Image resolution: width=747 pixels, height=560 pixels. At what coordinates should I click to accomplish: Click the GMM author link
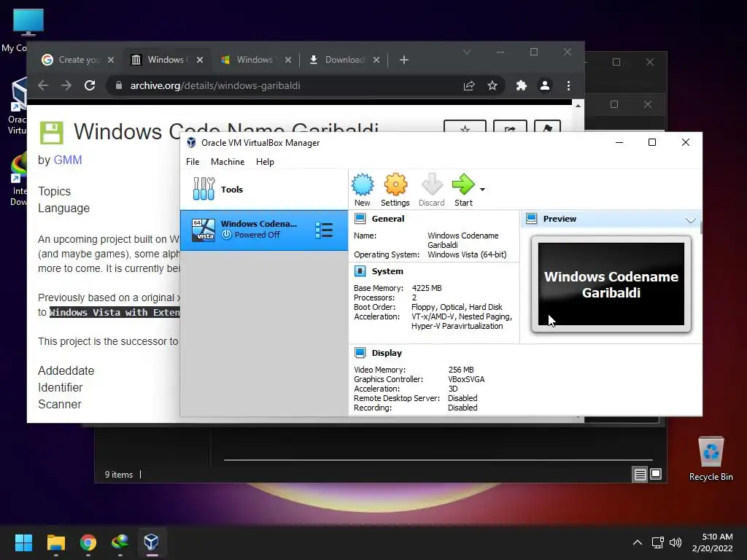(x=68, y=160)
